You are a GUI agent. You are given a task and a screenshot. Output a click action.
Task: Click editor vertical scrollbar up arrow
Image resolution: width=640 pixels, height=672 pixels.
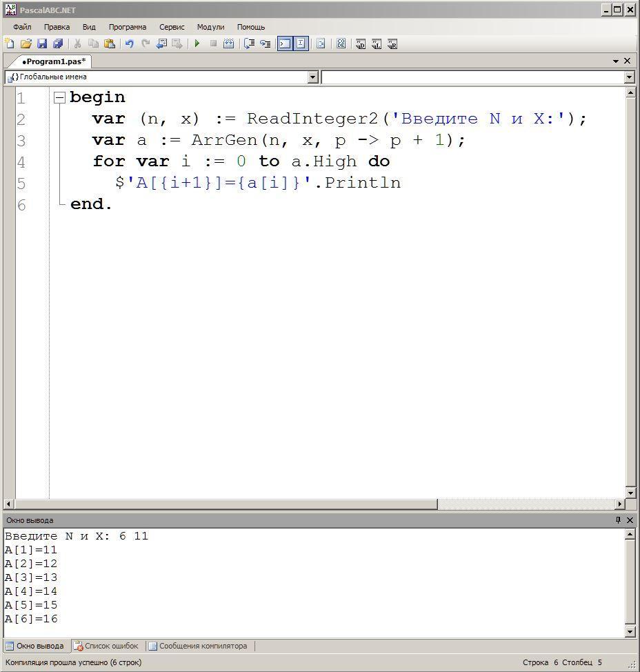630,92
